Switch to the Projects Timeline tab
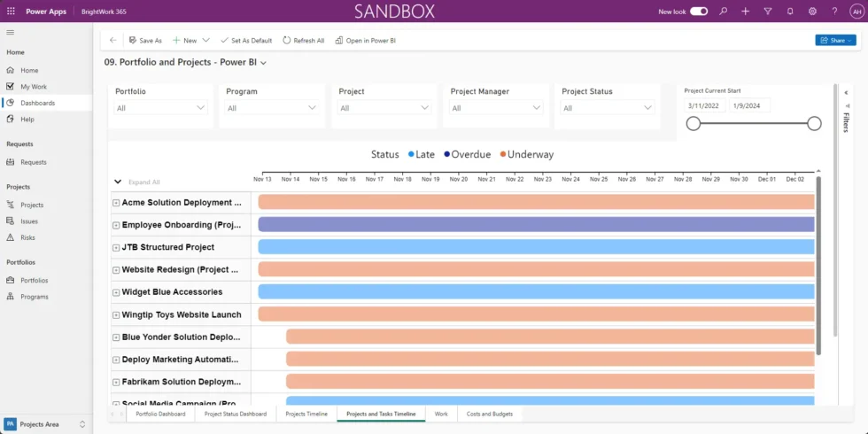Screen dimensions: 868x434 (x=306, y=414)
